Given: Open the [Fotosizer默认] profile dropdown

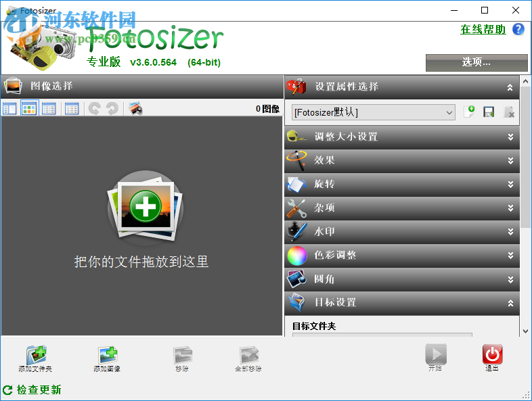Looking at the screenshot, I should pyautogui.click(x=373, y=112).
